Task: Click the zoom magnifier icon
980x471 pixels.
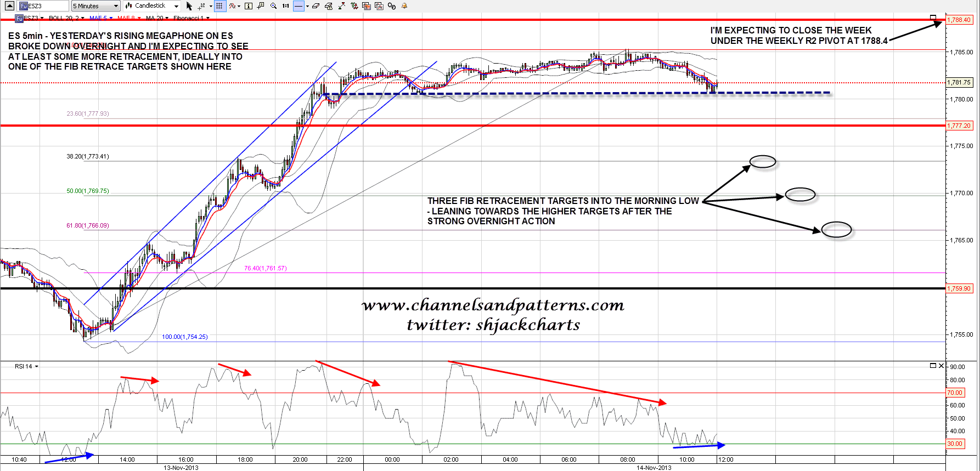Action: click(x=273, y=6)
